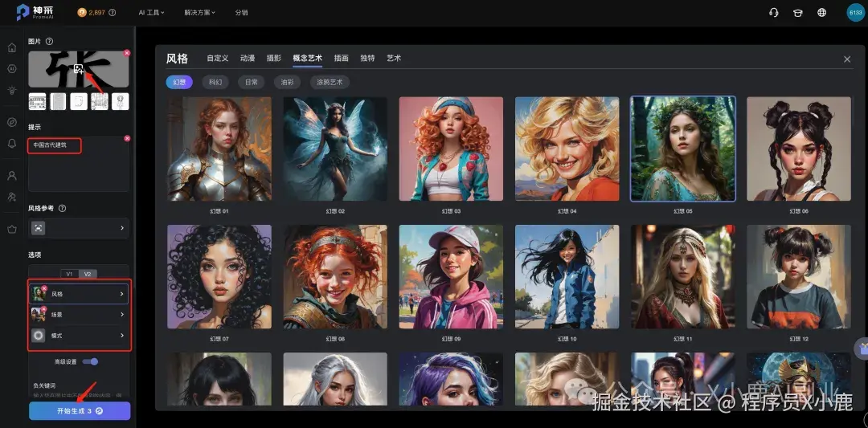Choose the 幻想 03 curly redhead thumbnail
This screenshot has height=428, width=868.
[x=451, y=149]
